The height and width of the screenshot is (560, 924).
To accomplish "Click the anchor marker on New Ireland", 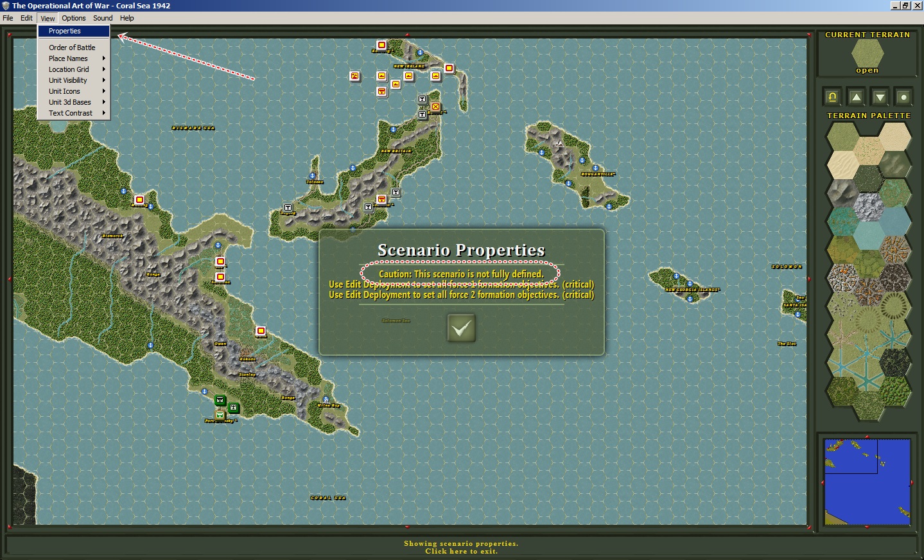I will click(420, 53).
